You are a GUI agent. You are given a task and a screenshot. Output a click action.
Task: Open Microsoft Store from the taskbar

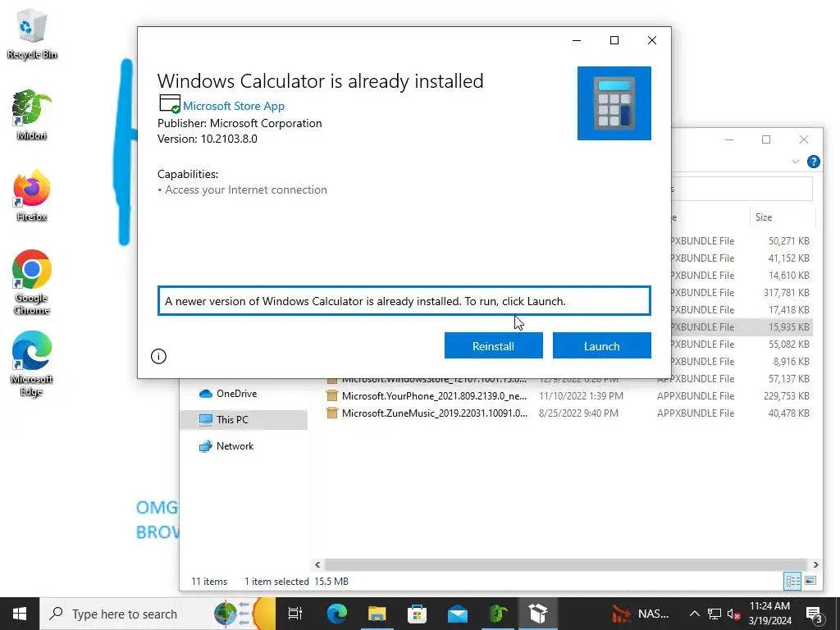pos(418,614)
